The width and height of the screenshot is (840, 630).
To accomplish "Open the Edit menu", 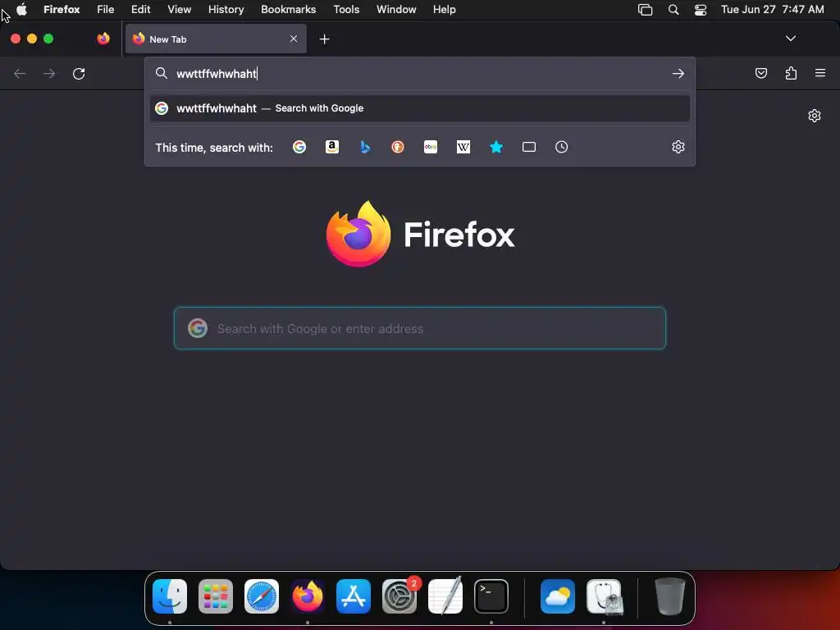I will [x=141, y=9].
